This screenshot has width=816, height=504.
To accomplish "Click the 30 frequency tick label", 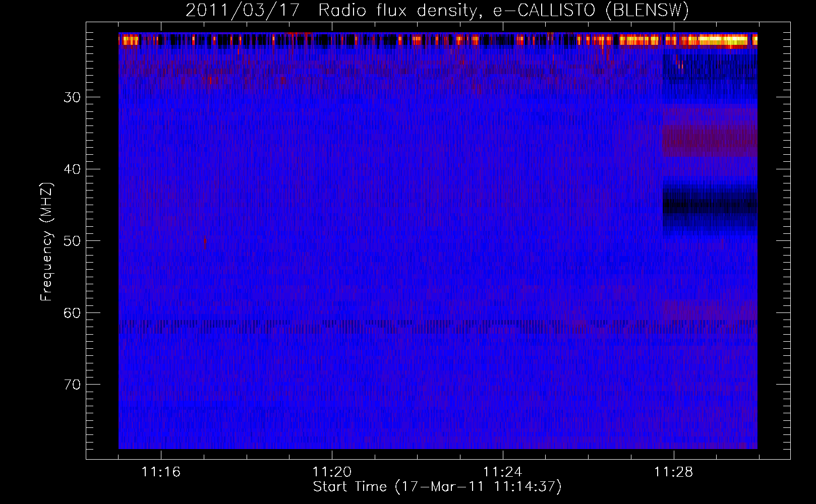I will click(72, 97).
